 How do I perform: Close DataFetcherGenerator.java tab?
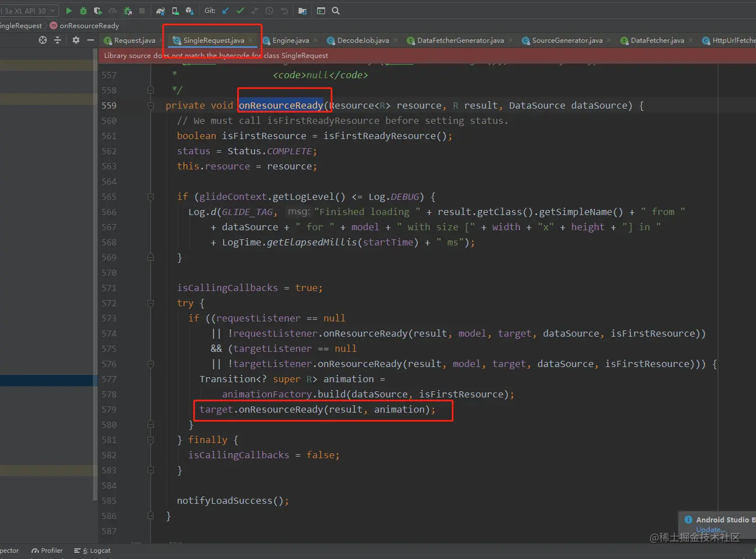coord(510,40)
